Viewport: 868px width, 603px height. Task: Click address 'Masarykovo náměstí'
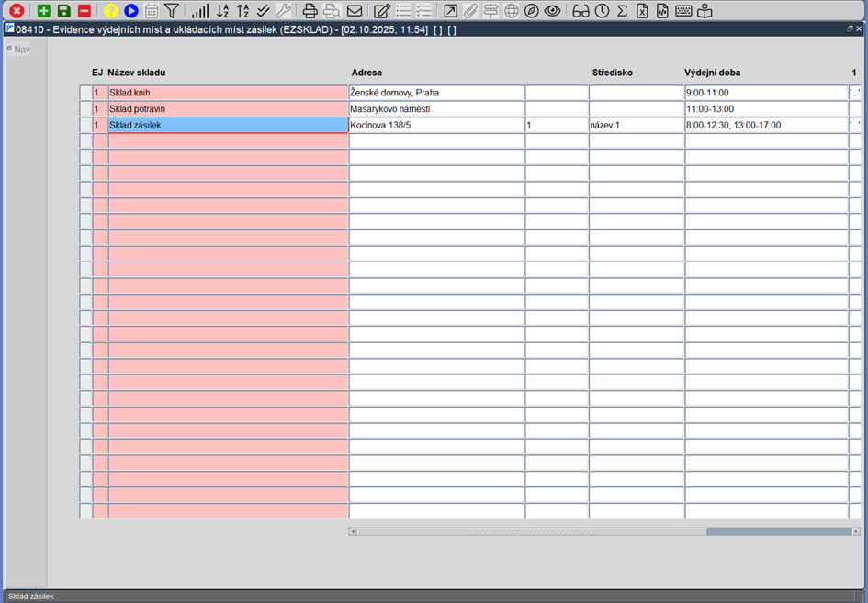pos(436,109)
